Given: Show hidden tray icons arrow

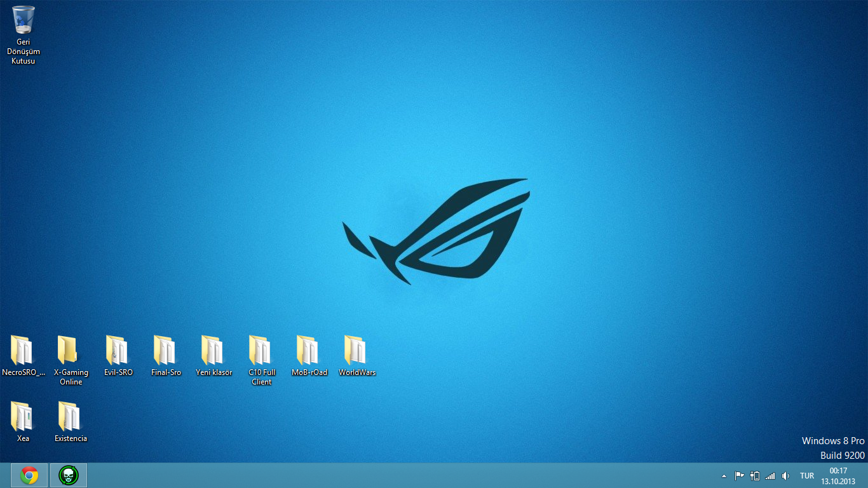Looking at the screenshot, I should coord(724,476).
